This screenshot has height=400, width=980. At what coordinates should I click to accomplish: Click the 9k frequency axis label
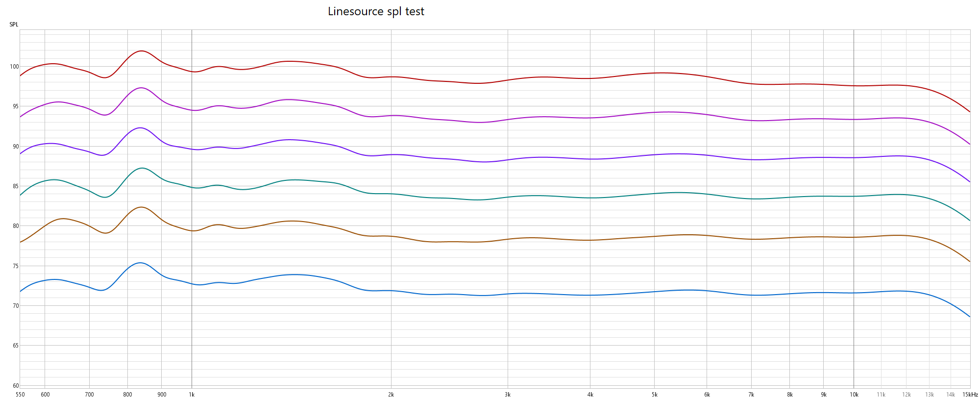click(x=824, y=395)
